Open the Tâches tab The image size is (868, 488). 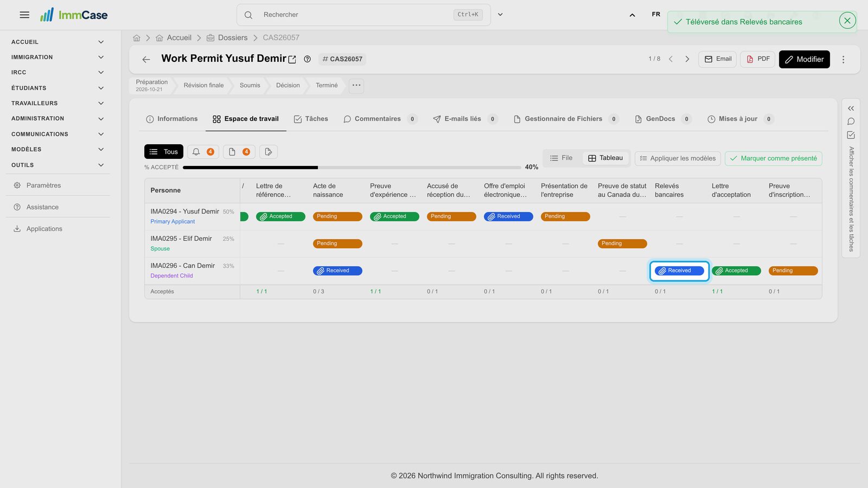pyautogui.click(x=311, y=119)
